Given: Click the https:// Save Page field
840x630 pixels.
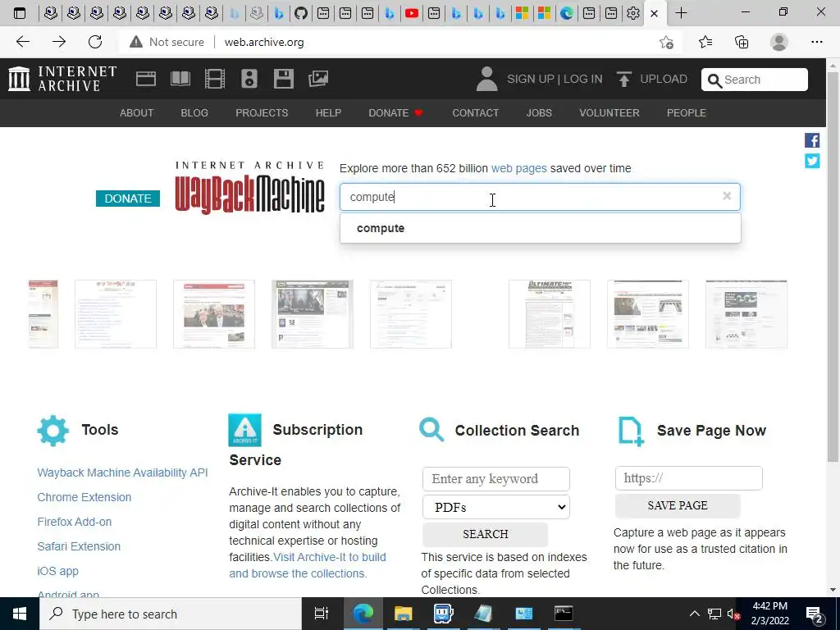Looking at the screenshot, I should [688, 478].
